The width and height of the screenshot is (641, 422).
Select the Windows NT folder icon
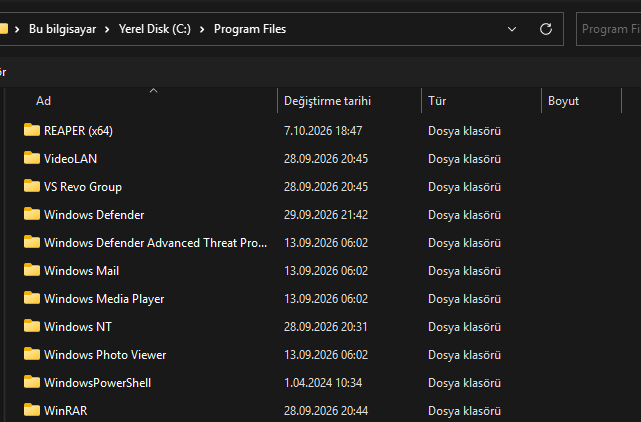point(31,326)
